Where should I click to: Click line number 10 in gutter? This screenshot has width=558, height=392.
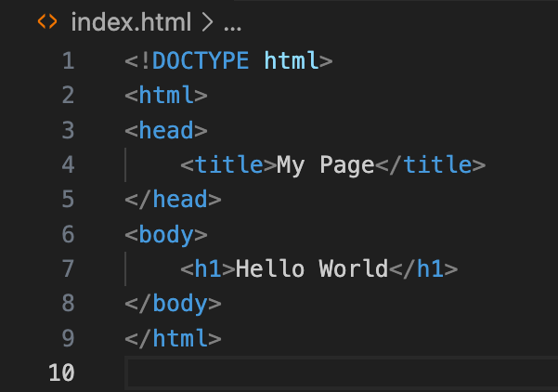pyautogui.click(x=61, y=372)
